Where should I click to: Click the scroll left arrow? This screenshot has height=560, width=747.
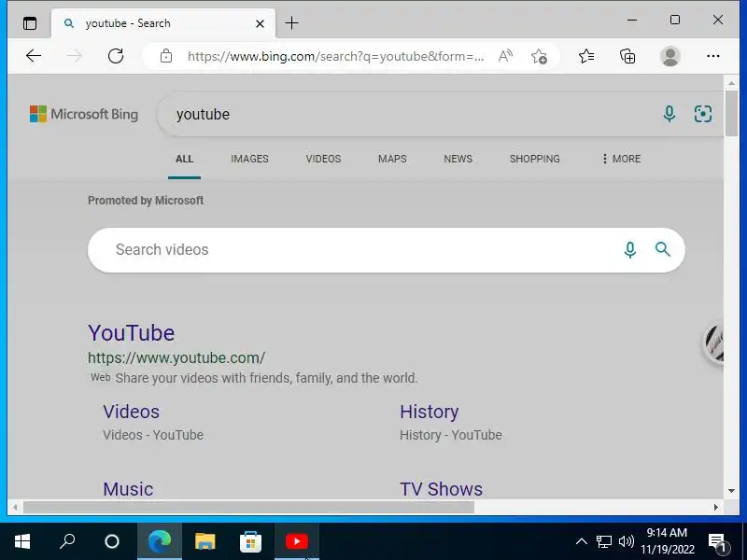point(15,507)
